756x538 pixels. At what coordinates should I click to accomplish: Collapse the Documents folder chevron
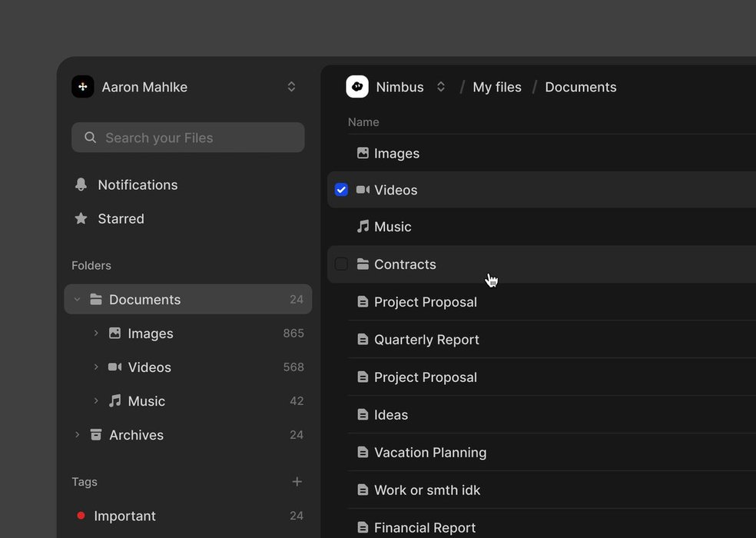point(77,300)
